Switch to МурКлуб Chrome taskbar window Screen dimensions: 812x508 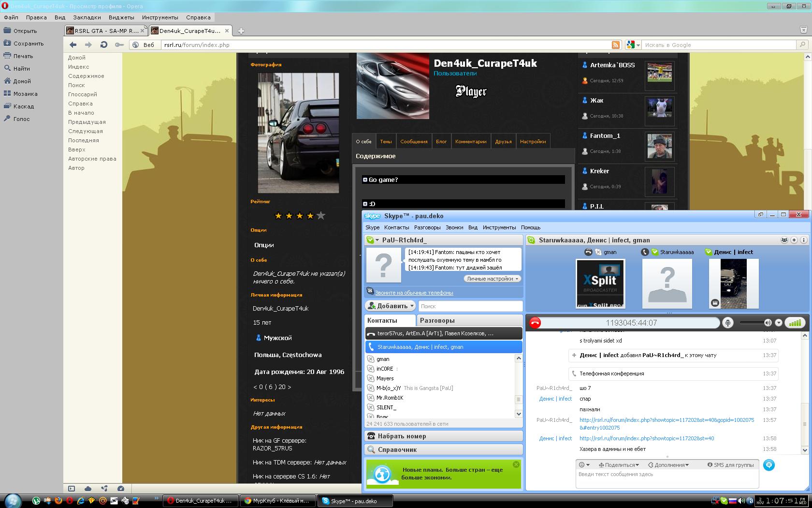point(277,501)
